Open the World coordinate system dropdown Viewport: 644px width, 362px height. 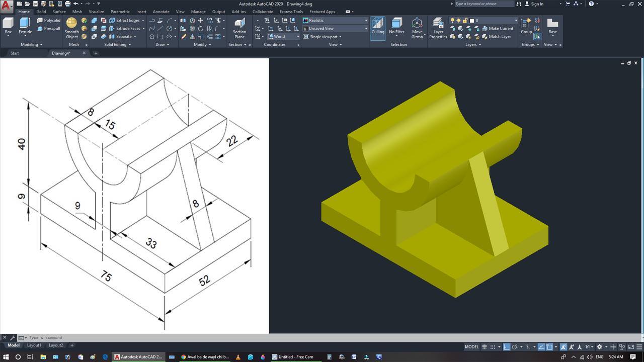click(x=284, y=37)
